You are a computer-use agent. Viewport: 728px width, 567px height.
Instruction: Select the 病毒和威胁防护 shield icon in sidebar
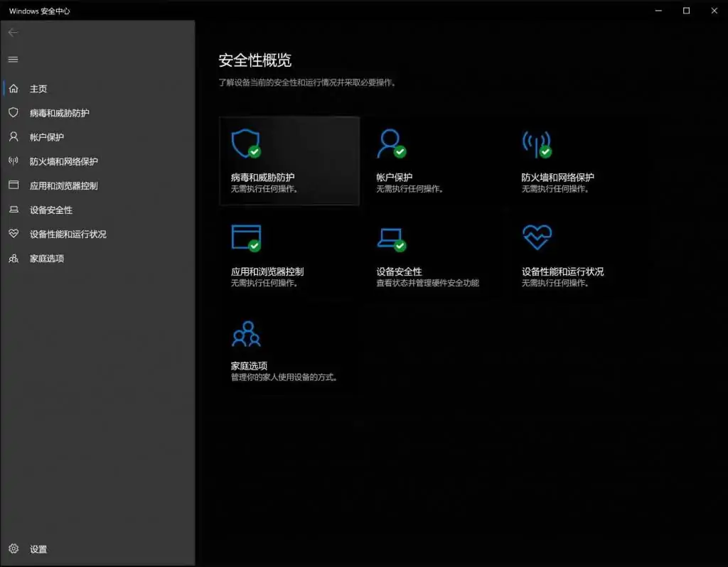(x=13, y=112)
